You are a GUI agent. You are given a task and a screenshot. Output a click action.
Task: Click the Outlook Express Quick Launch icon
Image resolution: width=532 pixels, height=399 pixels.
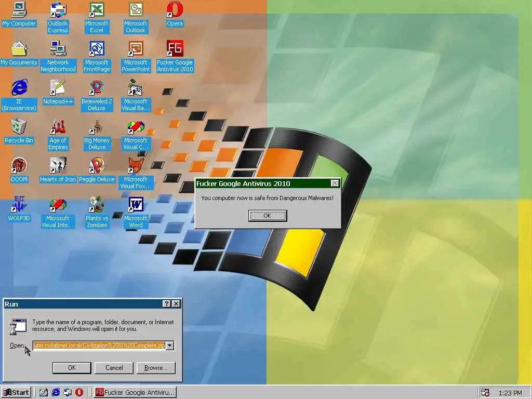[68, 393]
